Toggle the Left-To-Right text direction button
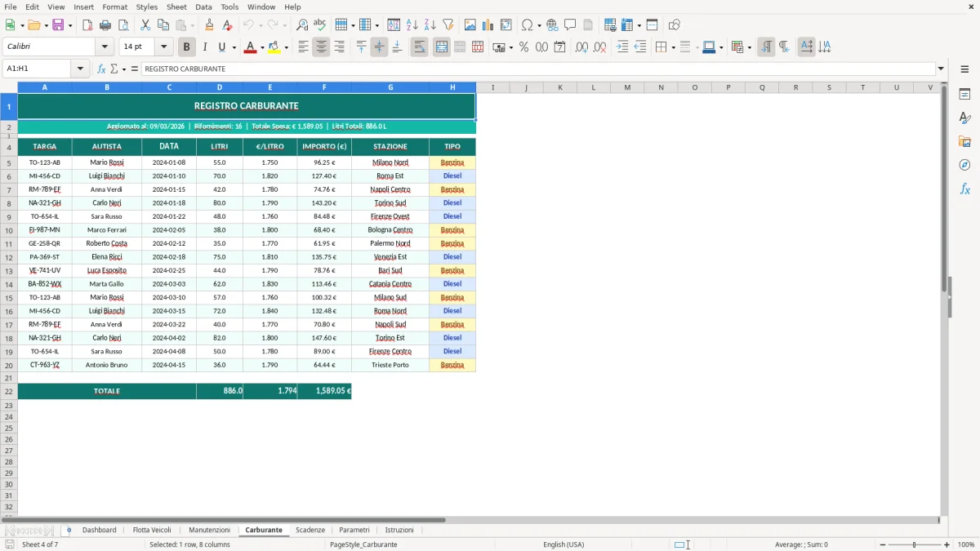This screenshot has width=980, height=551. coord(766,47)
